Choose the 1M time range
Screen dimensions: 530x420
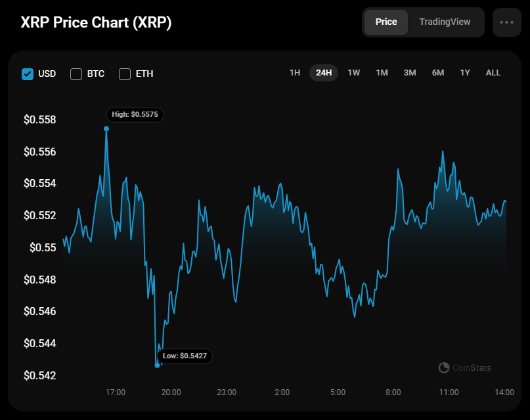tap(382, 73)
